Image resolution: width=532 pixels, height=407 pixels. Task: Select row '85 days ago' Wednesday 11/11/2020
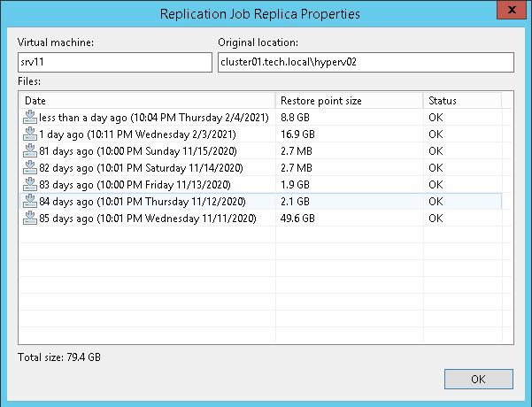click(260, 218)
